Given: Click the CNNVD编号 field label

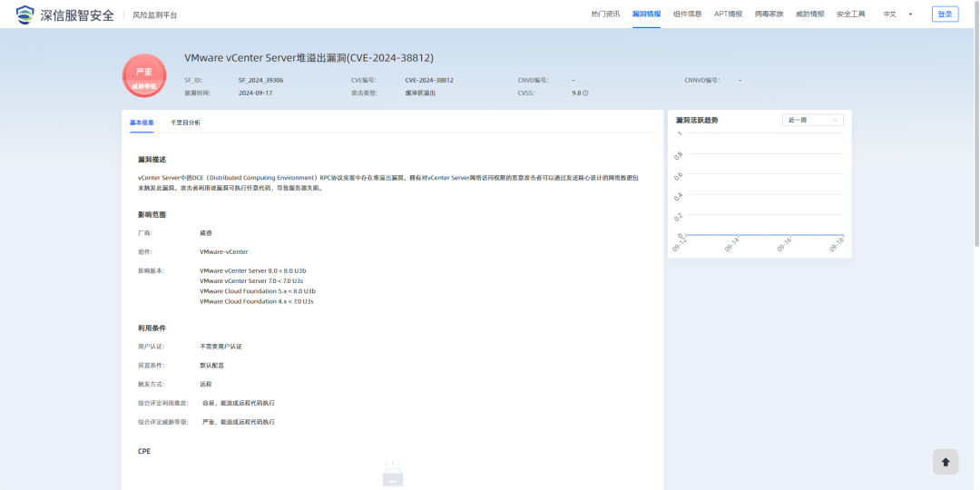Looking at the screenshot, I should tap(701, 81).
